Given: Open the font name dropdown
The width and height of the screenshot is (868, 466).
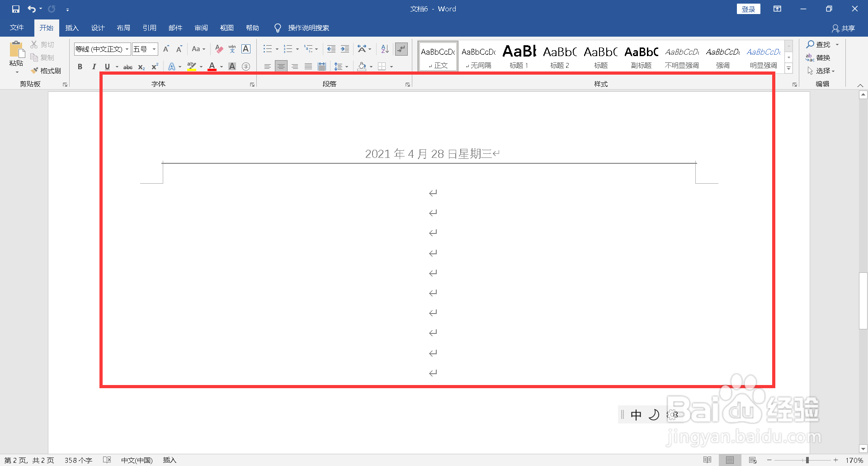Looking at the screenshot, I should click(127, 49).
